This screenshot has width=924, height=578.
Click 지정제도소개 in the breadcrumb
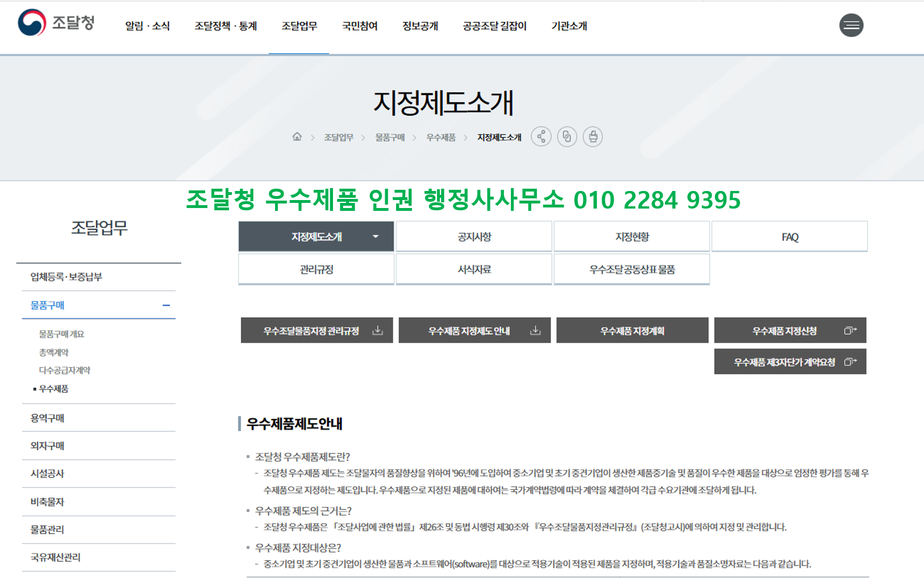(499, 138)
